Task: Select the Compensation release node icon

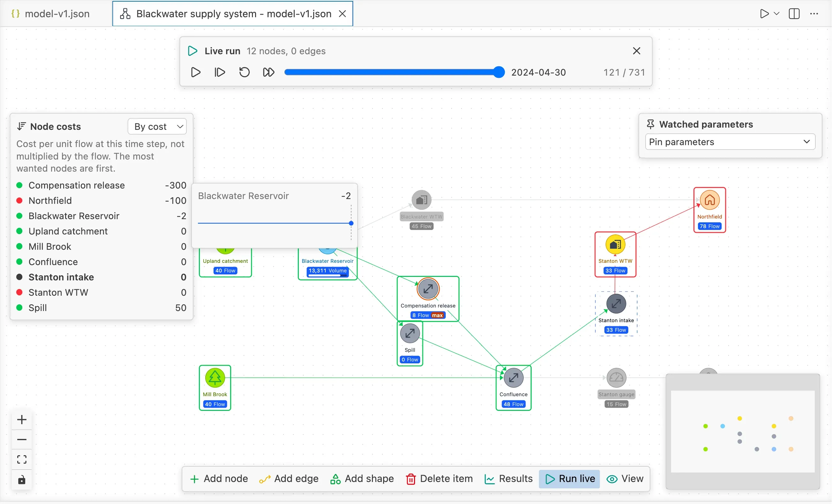Action: [x=428, y=289]
